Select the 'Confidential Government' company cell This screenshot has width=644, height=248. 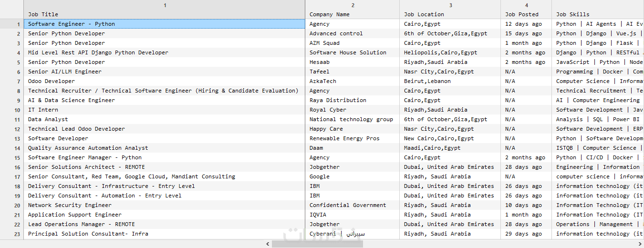(353, 205)
